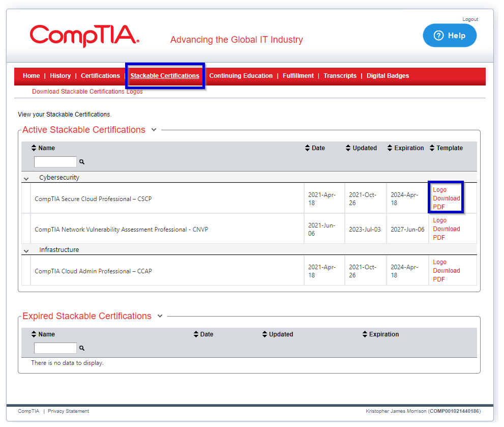Image resolution: width=504 pixels, height=427 pixels.
Task: Select 'CompTIA Cloud Admin Professional – CCAP' text
Action: 93,271
